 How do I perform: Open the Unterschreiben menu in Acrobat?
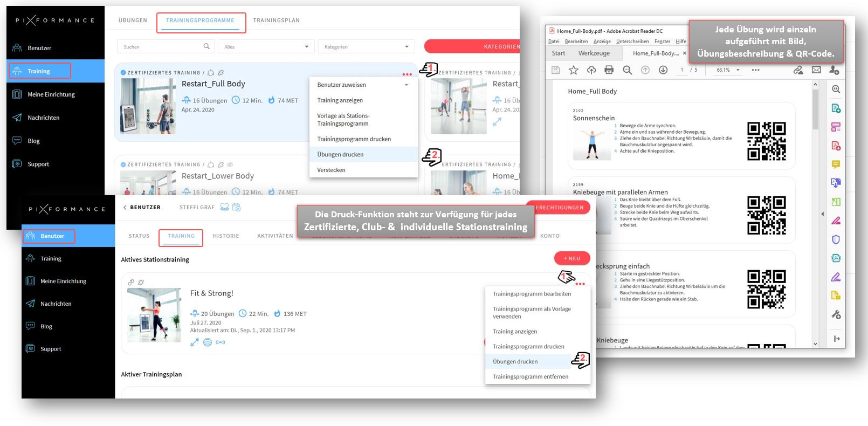tap(632, 42)
